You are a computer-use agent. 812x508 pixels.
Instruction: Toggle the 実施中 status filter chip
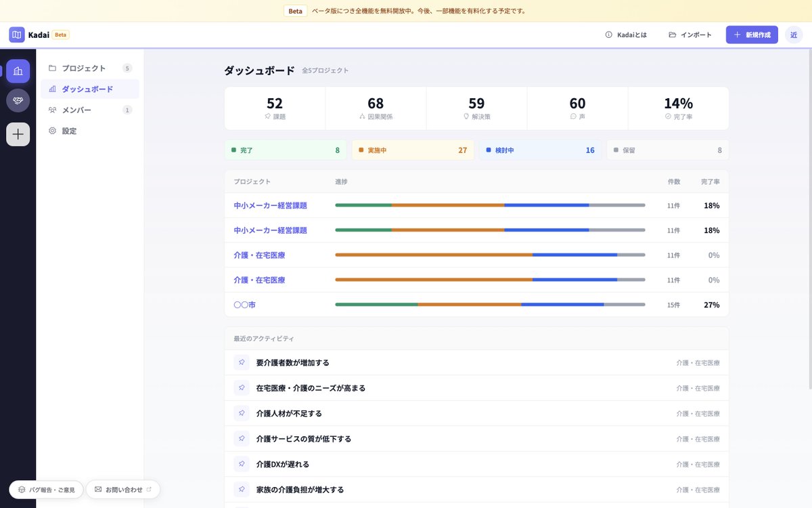tap(413, 150)
